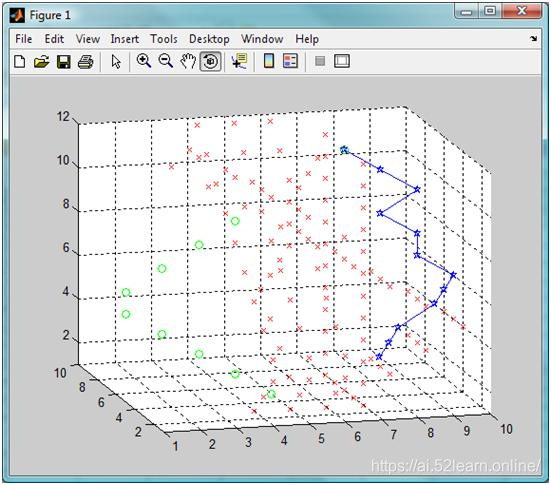Click the MATLAB logo in title bar
This screenshot has height=485, width=551.
(17, 15)
